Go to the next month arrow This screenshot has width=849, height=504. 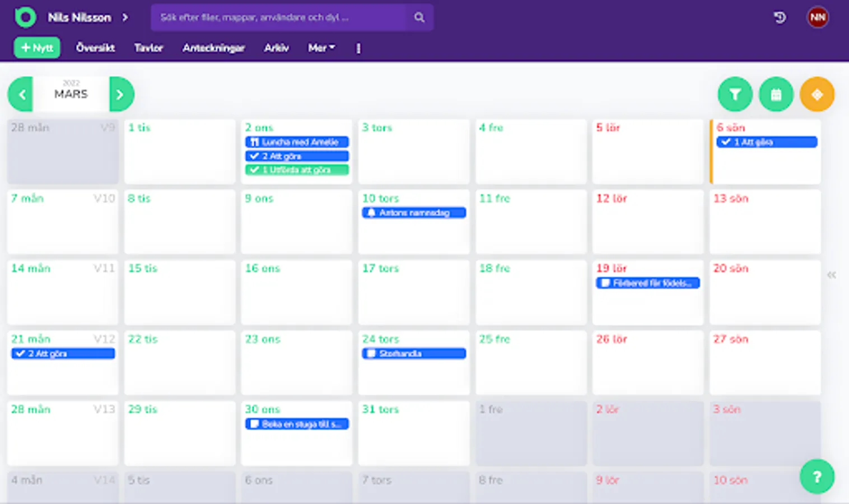[x=121, y=94]
